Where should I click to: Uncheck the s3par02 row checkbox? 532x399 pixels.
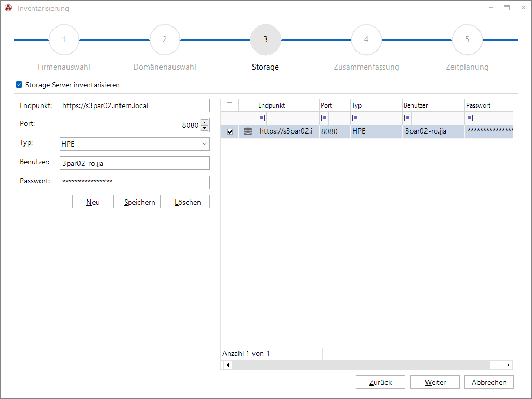point(230,131)
